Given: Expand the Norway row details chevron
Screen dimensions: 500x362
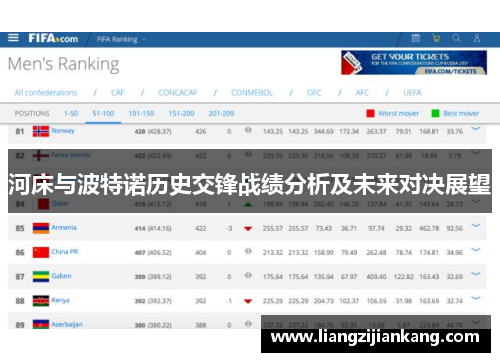Looking at the screenshot, I should coord(476,129).
